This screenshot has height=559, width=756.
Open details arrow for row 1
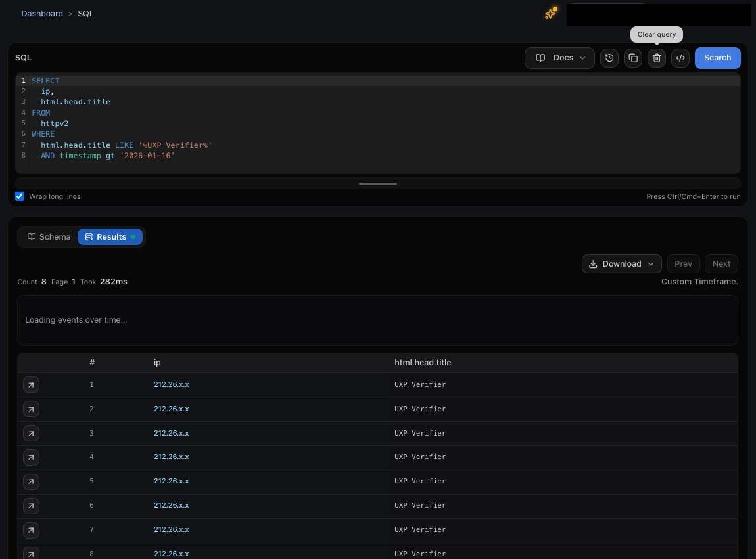click(31, 384)
